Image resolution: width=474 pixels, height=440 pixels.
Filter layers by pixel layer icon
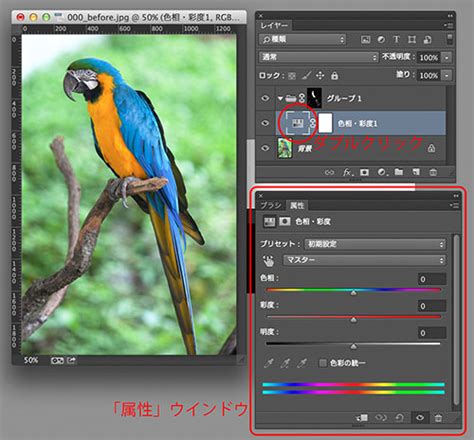point(366,40)
